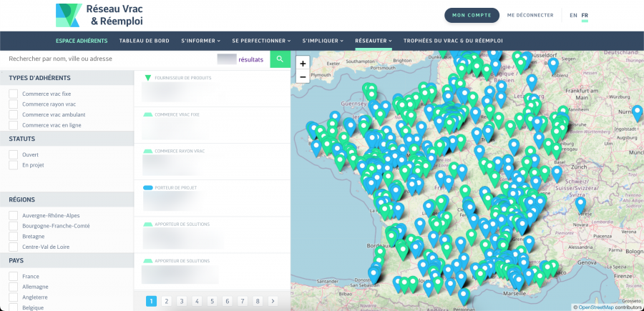Switch language to EN
644x311 pixels.
pyautogui.click(x=573, y=15)
